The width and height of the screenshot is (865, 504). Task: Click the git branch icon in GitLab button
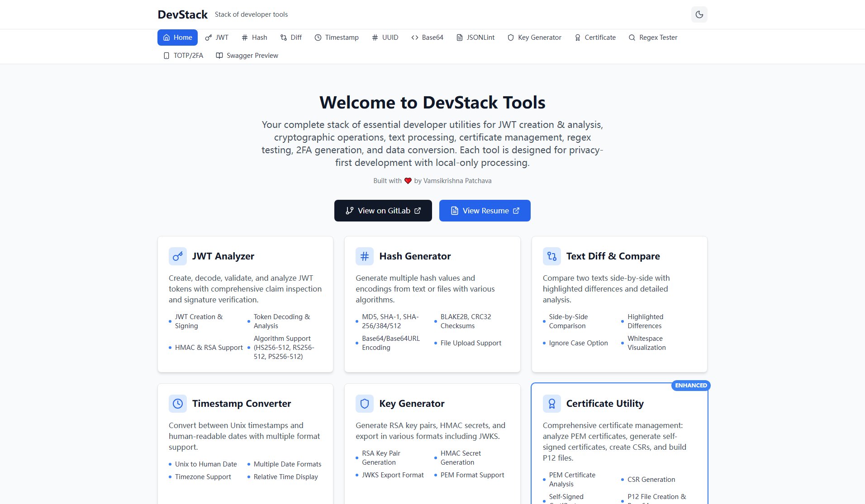[350, 211]
